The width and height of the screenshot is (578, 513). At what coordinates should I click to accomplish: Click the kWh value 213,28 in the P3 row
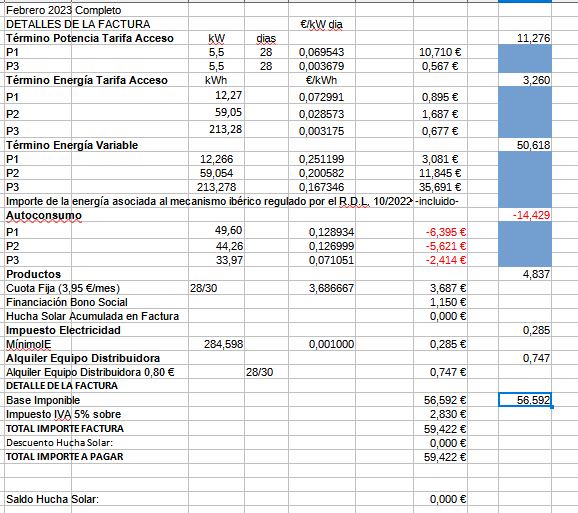[x=226, y=129]
